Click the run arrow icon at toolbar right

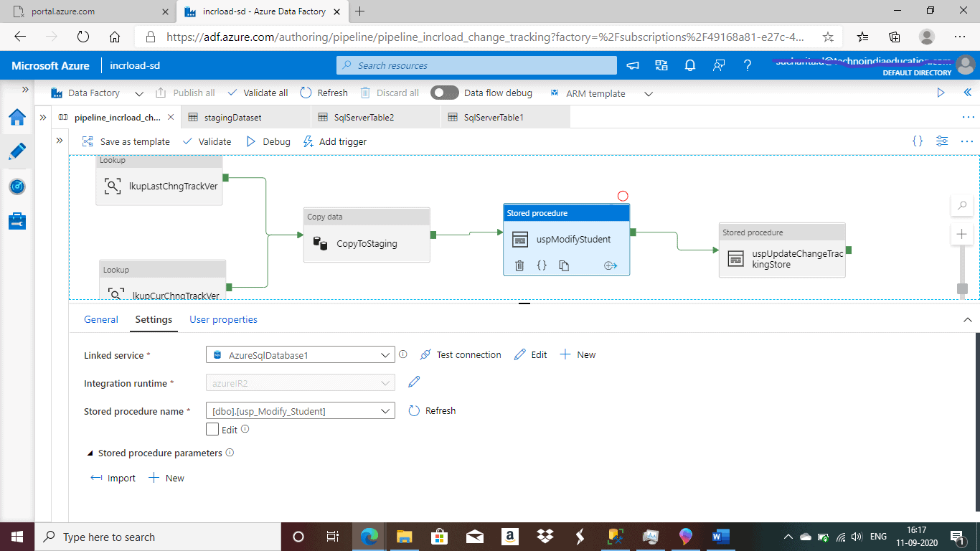coord(941,93)
